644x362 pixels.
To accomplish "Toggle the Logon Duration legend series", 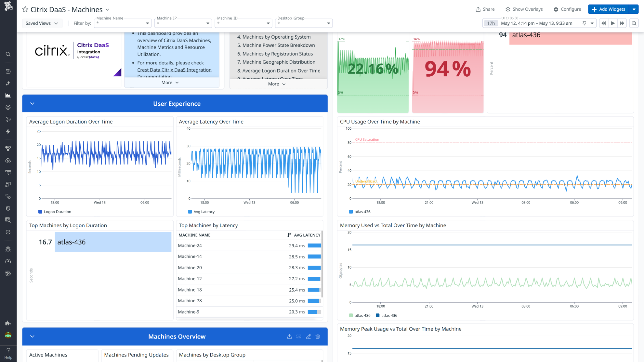I will click(55, 212).
